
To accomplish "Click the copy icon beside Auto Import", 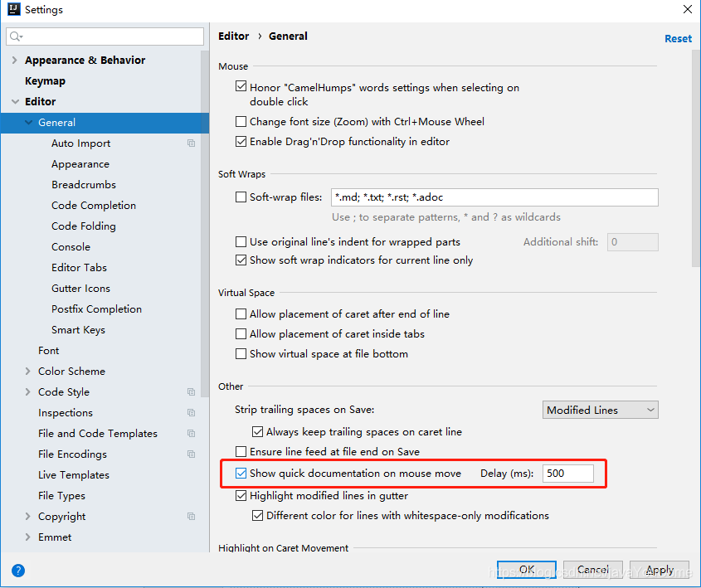I will pyautogui.click(x=192, y=143).
